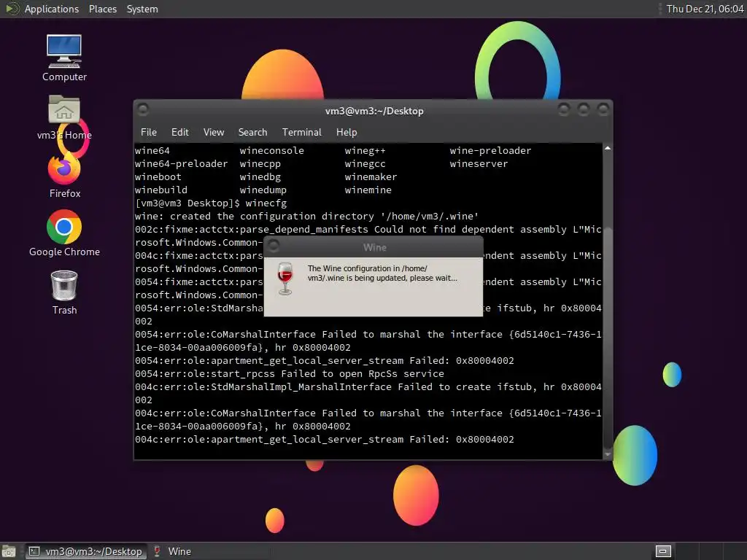
Task: Click the workspace switcher icon in the bottom panel
Action: click(x=663, y=551)
